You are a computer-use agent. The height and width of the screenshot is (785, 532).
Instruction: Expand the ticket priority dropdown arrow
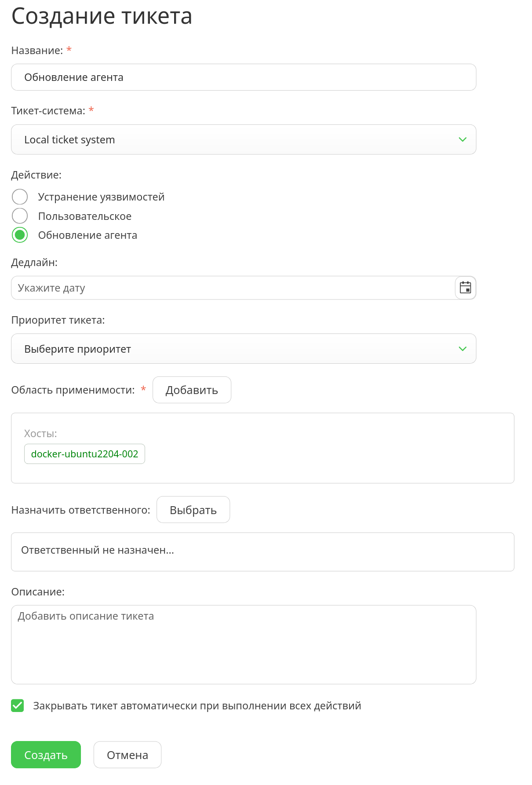(462, 349)
